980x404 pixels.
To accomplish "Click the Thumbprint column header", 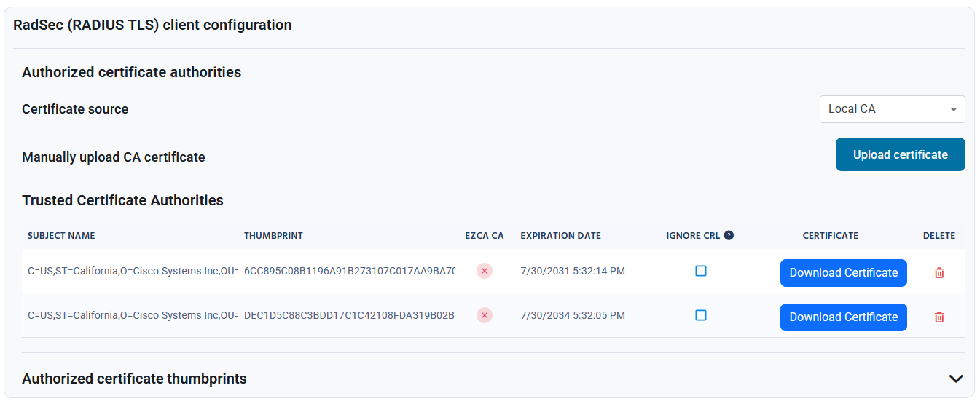I will coord(273,236).
